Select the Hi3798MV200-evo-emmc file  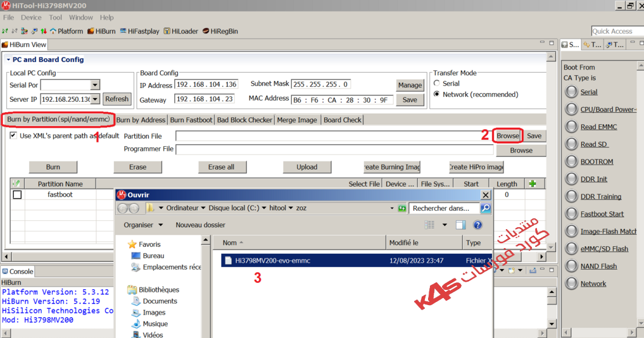356,260
